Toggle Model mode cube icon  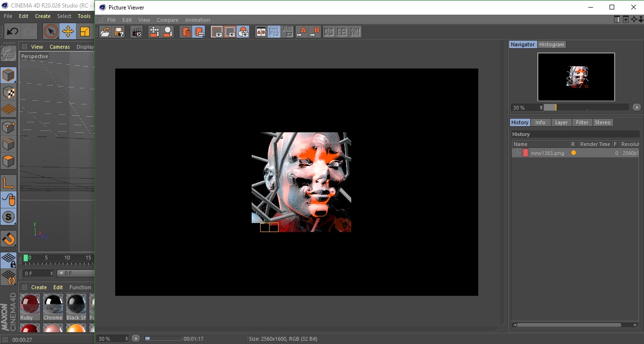tap(8, 75)
